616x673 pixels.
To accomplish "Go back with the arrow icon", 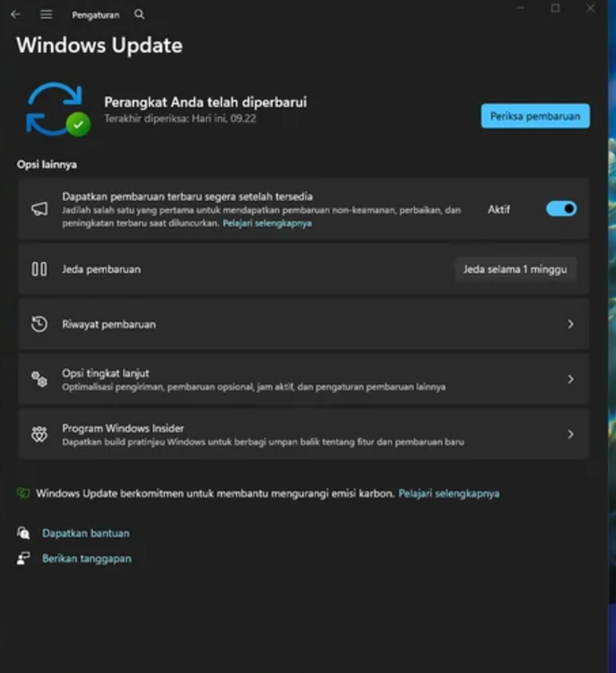I will coord(15,14).
